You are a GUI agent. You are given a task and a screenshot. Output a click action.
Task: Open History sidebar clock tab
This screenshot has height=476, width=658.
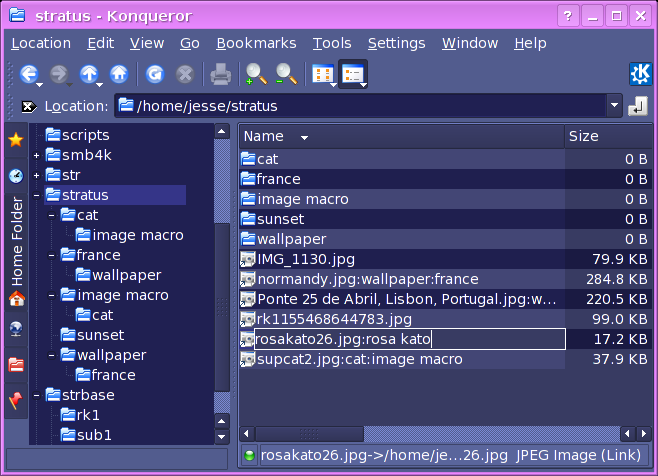coord(16,176)
